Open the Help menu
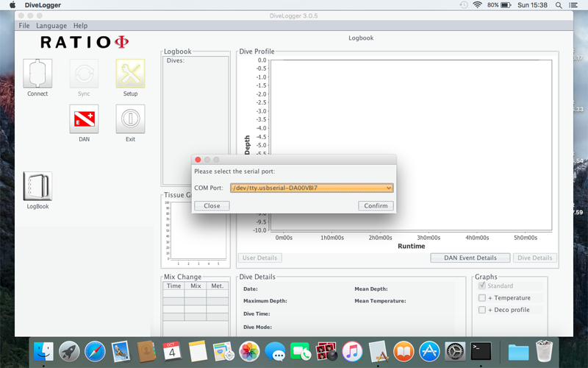Viewport: 588px width, 368px height. click(80, 26)
